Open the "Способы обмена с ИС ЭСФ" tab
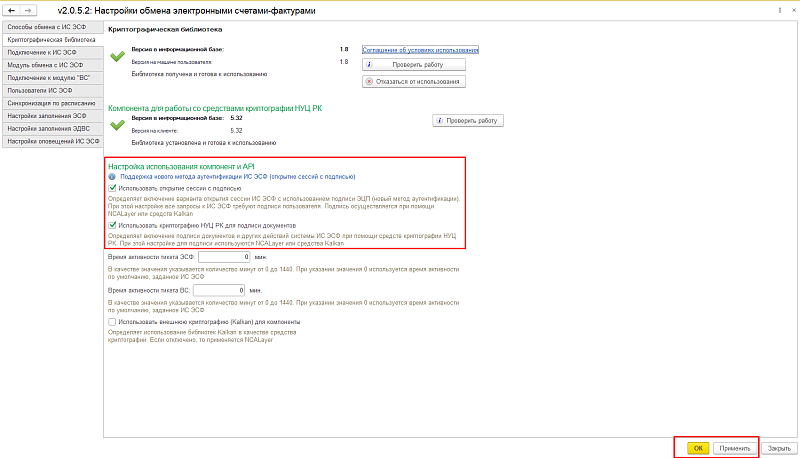The height and width of the screenshot is (458, 800). point(52,25)
